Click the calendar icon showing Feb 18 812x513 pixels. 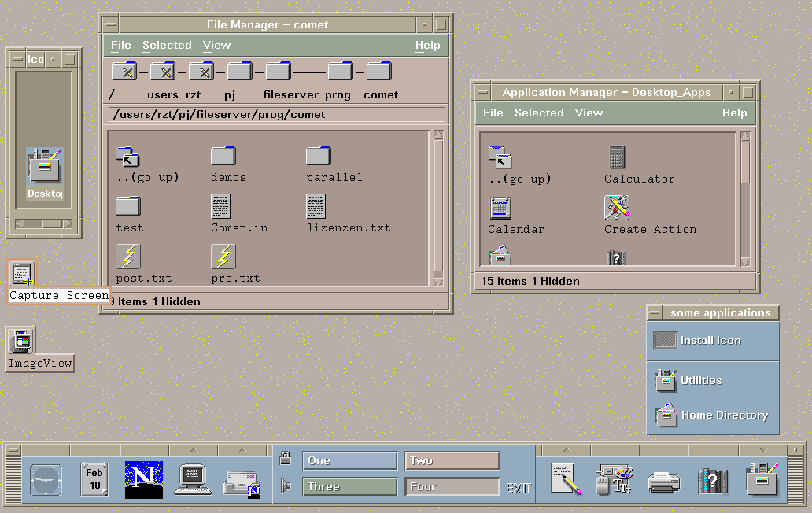point(94,480)
